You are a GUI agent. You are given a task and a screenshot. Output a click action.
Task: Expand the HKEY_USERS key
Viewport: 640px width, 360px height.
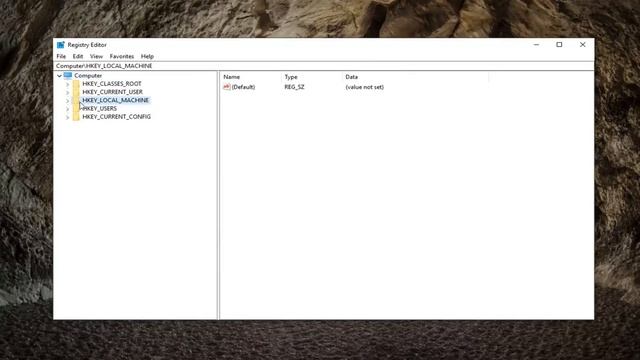(67, 109)
